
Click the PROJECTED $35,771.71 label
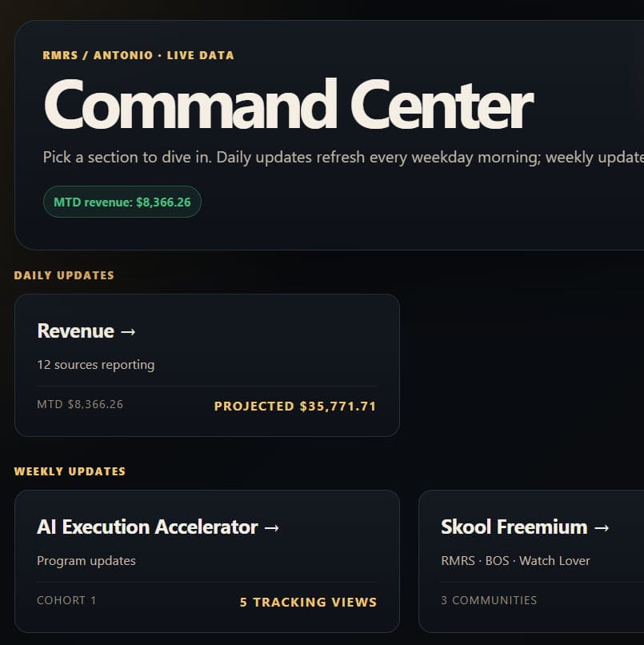tap(295, 407)
